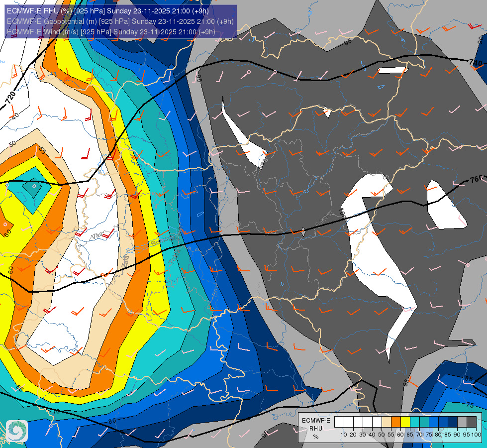The height and width of the screenshot is (448, 487).
Task: Click the 70 contour label near bottom-left
Action: [x=56, y=412]
